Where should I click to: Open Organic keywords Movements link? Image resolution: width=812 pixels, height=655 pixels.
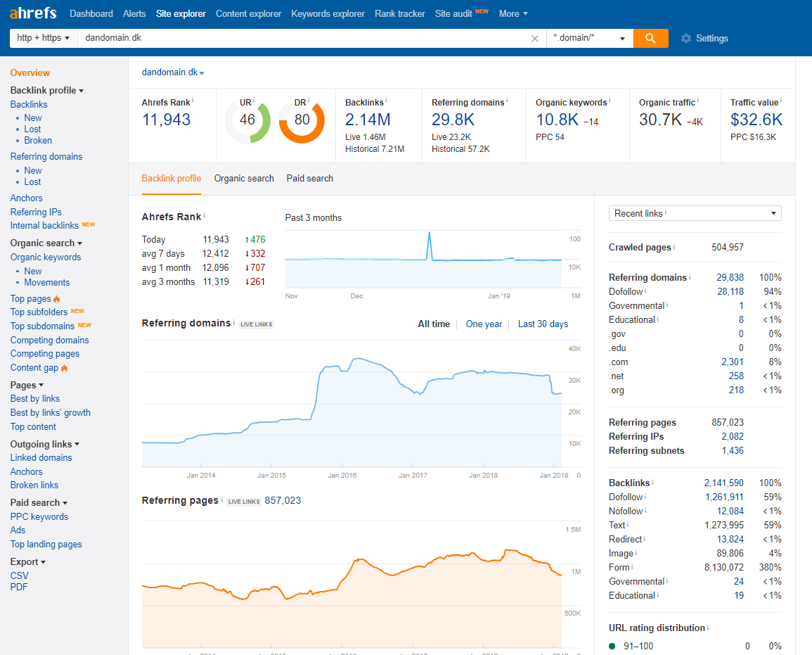click(46, 282)
